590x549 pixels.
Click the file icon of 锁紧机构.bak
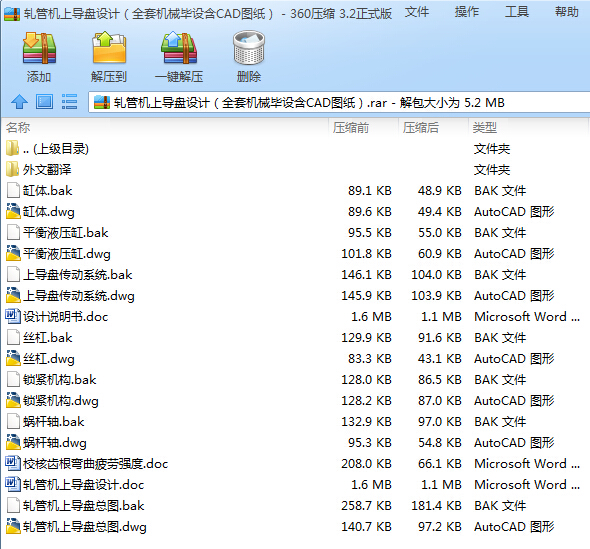13,379
